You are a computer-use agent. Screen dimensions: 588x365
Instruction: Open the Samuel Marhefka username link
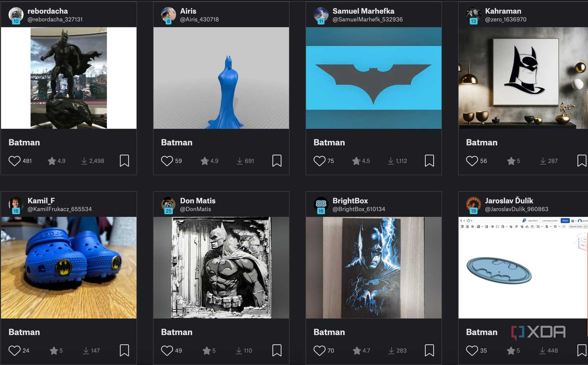(363, 11)
